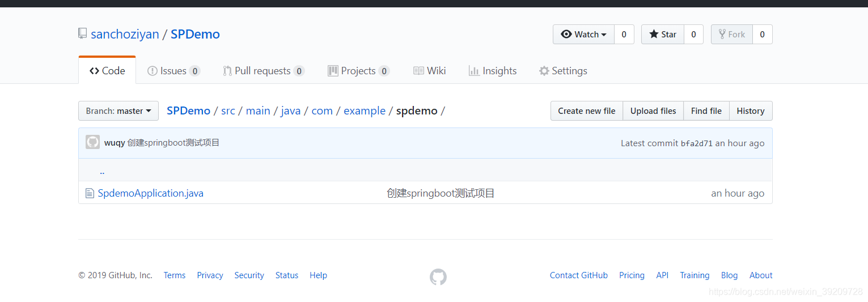Open the Privacy footer link
This screenshot has width=868, height=302.
point(210,275)
